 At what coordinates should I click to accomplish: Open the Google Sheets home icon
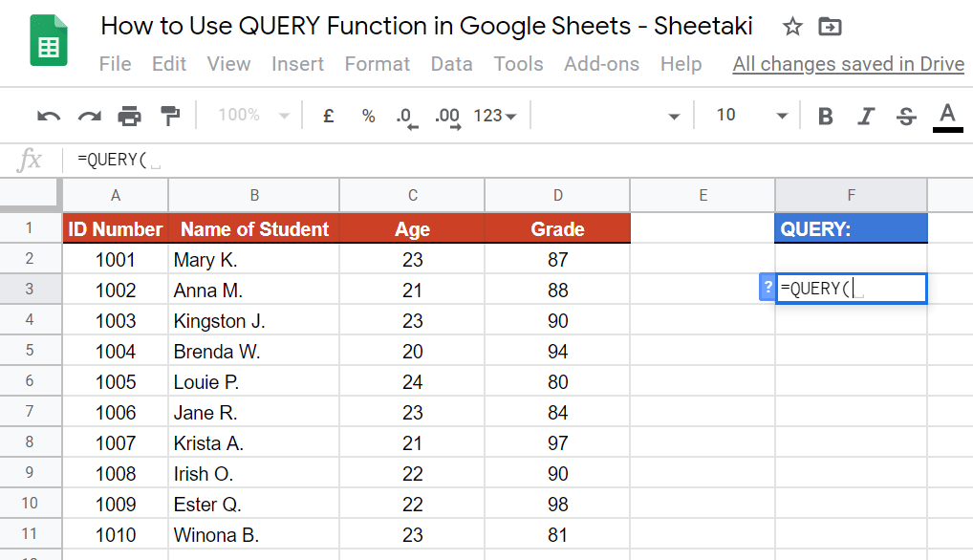49,40
